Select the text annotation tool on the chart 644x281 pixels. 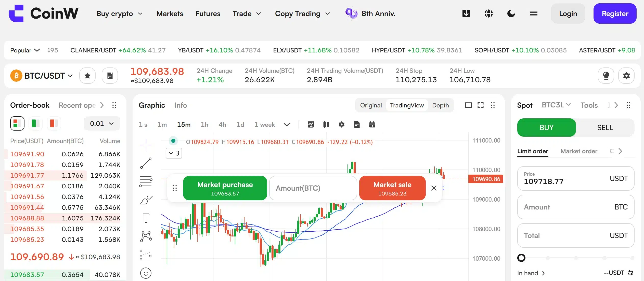coord(146,218)
